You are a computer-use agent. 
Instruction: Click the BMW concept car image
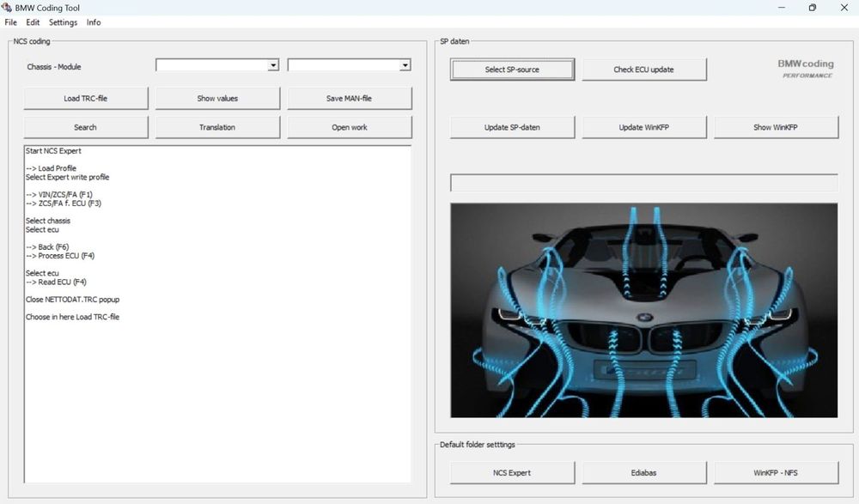pyautogui.click(x=643, y=311)
